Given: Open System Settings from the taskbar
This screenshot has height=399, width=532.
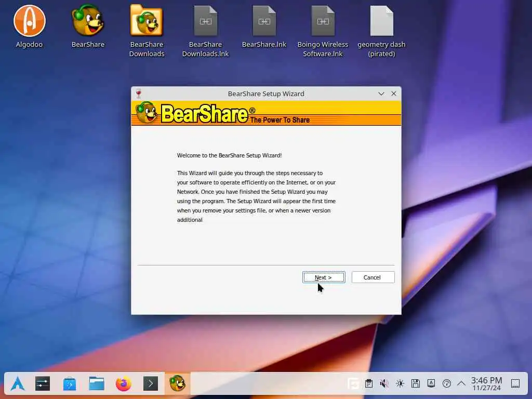Looking at the screenshot, I should pos(43,384).
